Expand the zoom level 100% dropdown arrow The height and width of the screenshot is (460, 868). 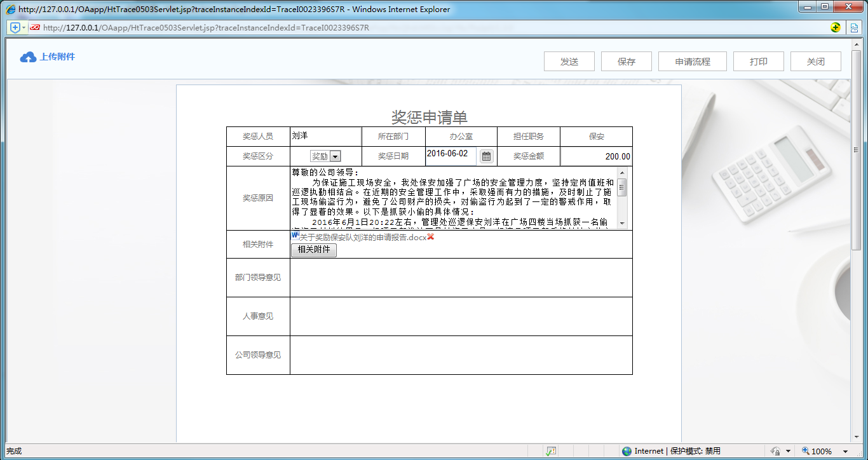(x=846, y=451)
